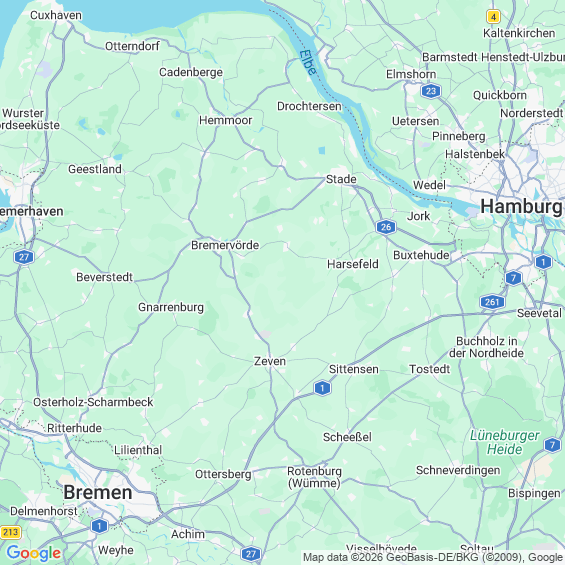Click the A23 highway shield near Elmshorn

click(431, 91)
